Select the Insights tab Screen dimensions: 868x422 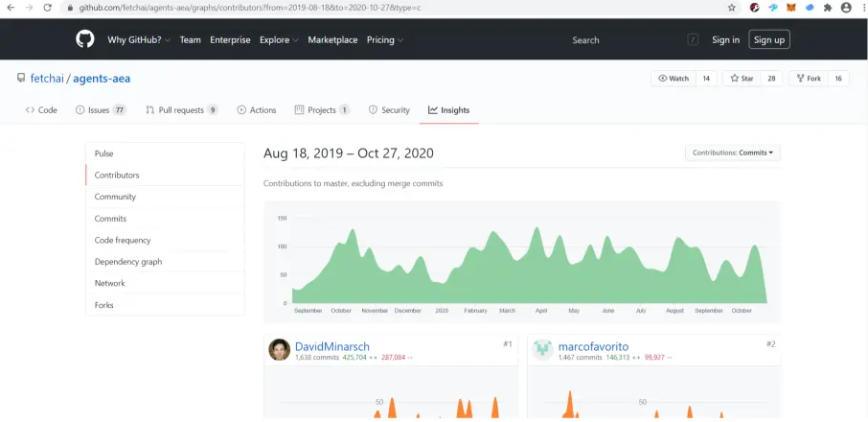pyautogui.click(x=449, y=110)
